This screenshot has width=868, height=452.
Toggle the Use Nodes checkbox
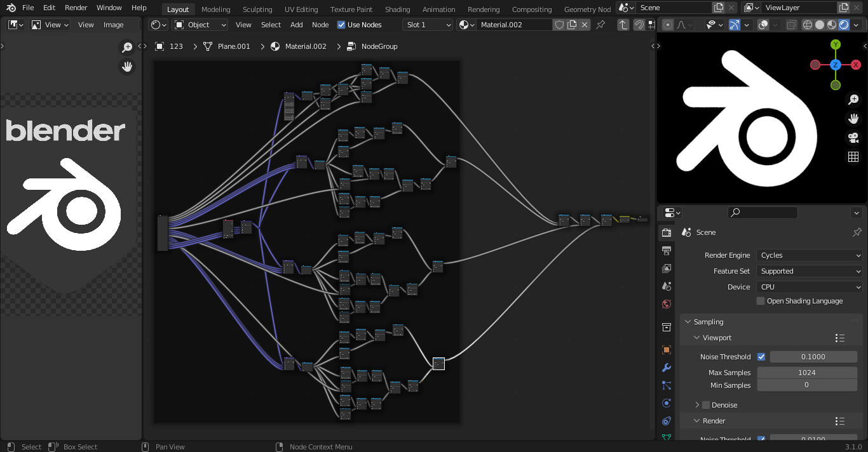point(341,25)
